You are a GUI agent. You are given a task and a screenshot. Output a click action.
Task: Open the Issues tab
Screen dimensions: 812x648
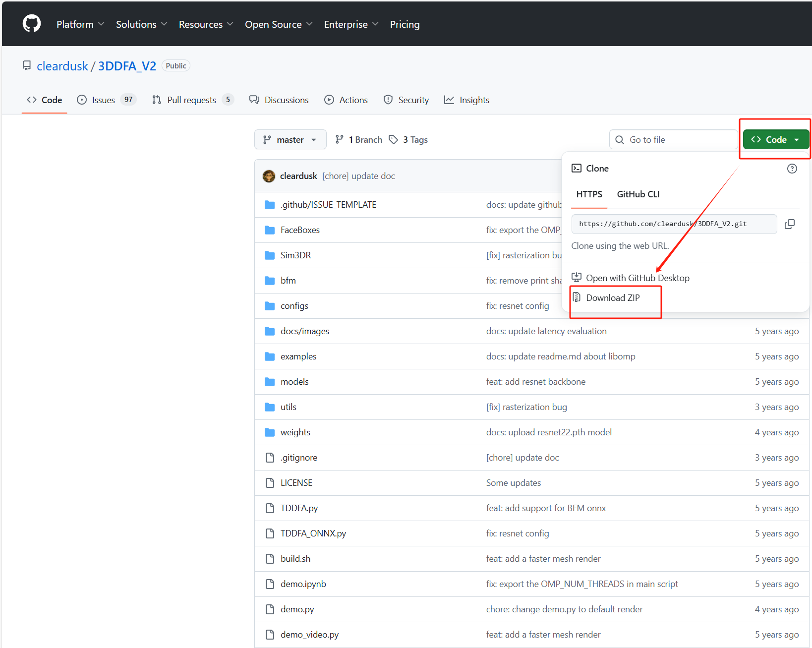107,100
